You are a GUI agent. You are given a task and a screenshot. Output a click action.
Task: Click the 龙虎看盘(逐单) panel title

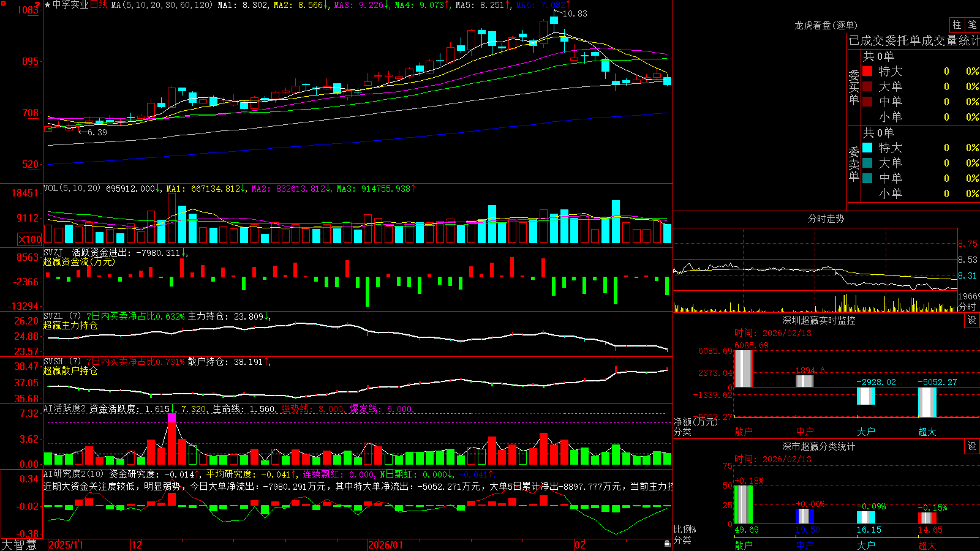click(x=826, y=25)
